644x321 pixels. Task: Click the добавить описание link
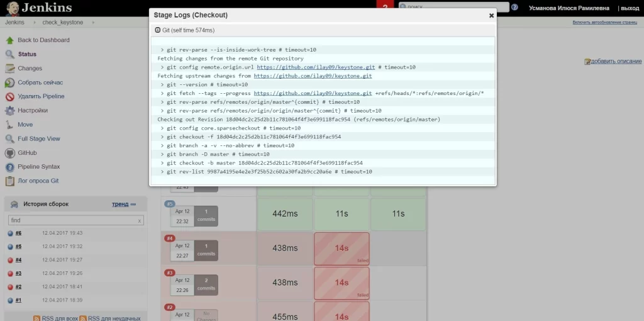pyautogui.click(x=616, y=61)
